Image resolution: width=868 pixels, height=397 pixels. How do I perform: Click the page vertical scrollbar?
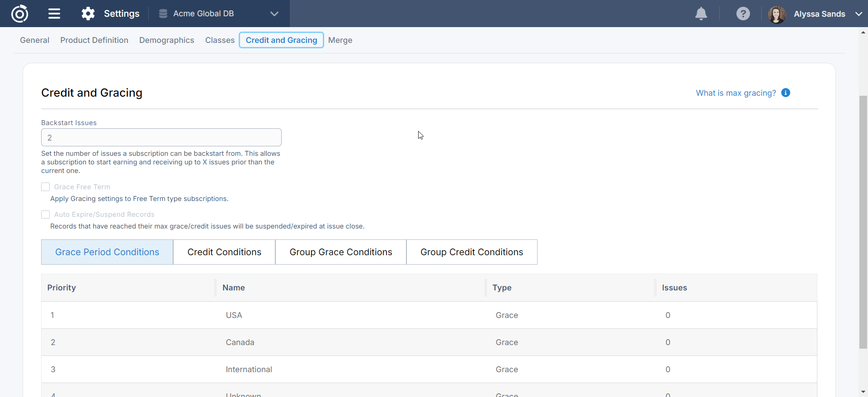[x=863, y=221]
